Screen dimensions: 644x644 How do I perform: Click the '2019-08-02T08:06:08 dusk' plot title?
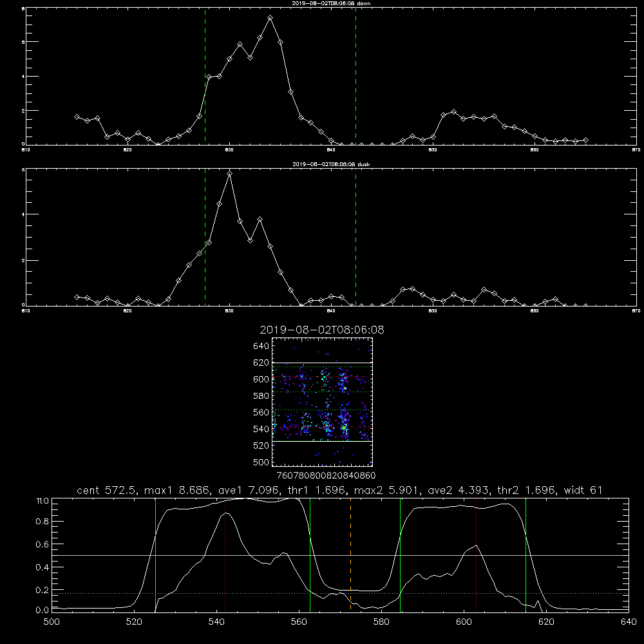click(x=331, y=164)
